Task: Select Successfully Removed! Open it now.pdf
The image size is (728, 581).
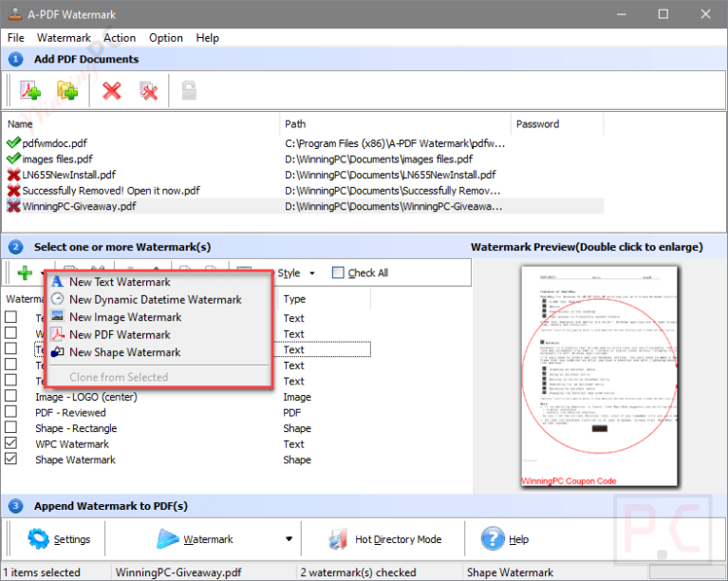Action: (111, 191)
